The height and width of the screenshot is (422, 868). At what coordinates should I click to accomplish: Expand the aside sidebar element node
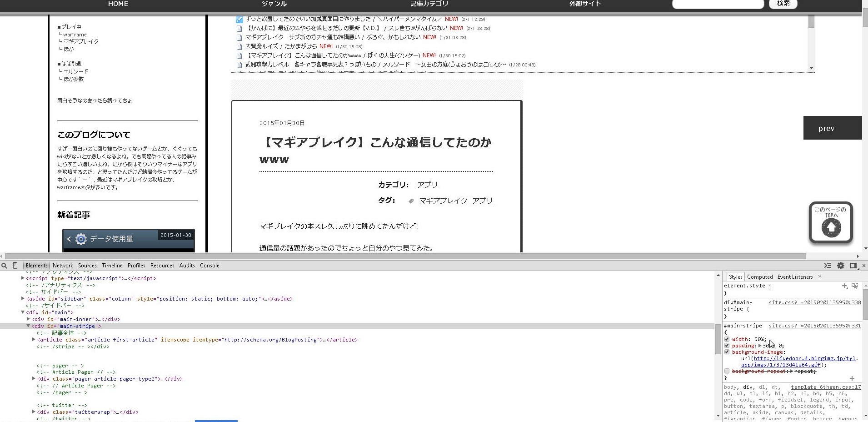click(x=23, y=298)
